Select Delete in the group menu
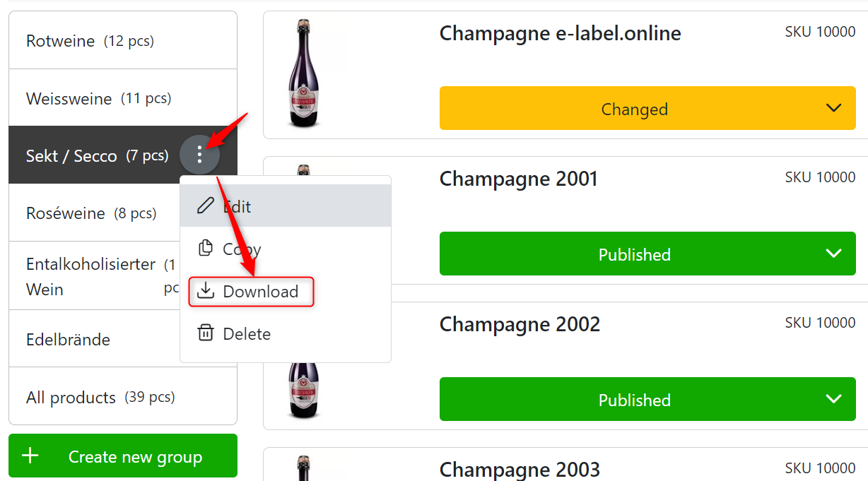The width and height of the screenshot is (868, 481). (247, 333)
